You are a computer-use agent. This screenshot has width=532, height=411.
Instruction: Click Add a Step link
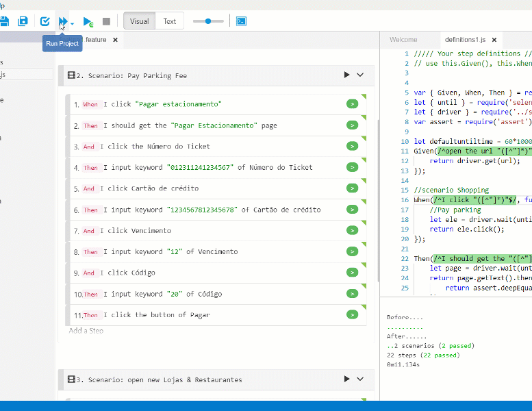(x=86, y=331)
